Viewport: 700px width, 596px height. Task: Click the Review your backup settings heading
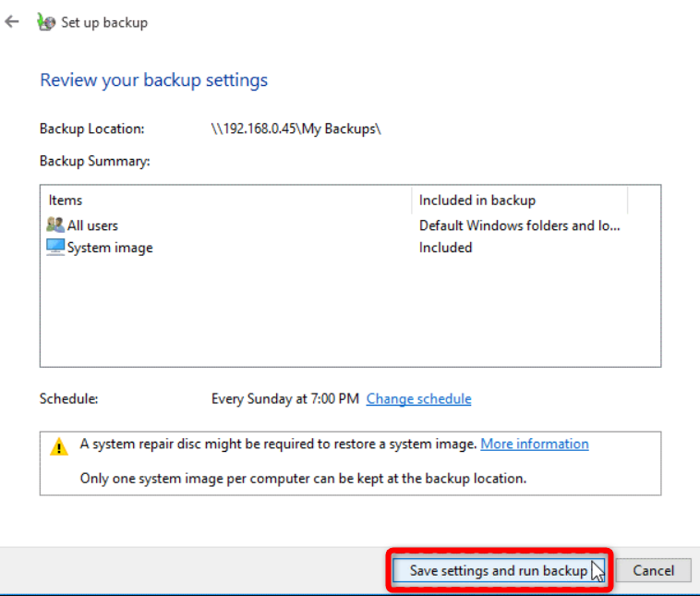pos(153,80)
